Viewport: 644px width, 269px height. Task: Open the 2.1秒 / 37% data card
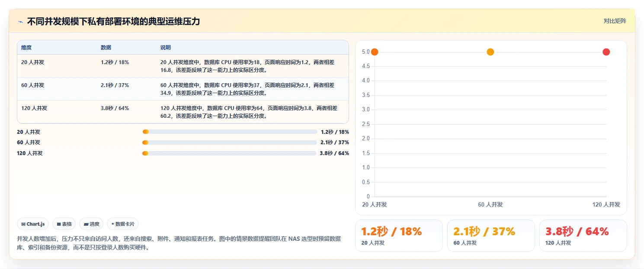point(491,236)
